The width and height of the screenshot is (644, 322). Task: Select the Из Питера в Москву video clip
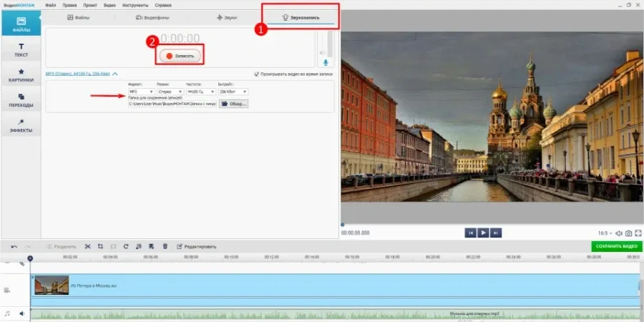335,286
